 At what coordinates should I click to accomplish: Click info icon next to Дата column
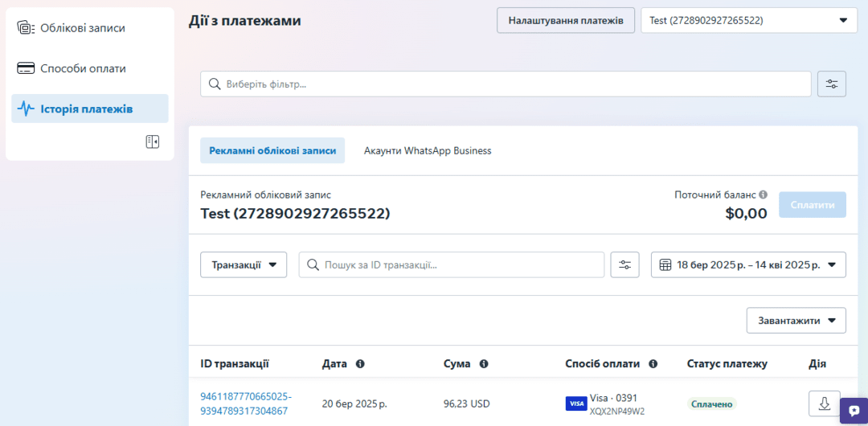pos(360,364)
